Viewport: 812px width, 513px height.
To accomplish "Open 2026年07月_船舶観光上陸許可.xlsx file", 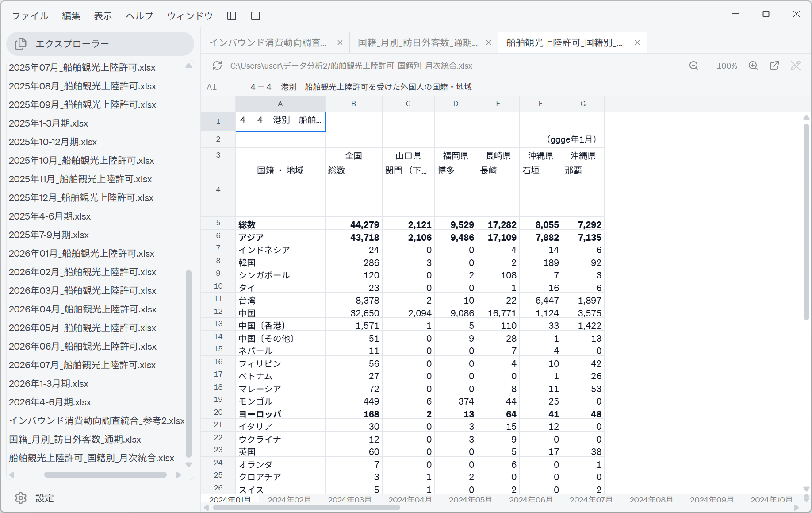I will [x=82, y=365].
